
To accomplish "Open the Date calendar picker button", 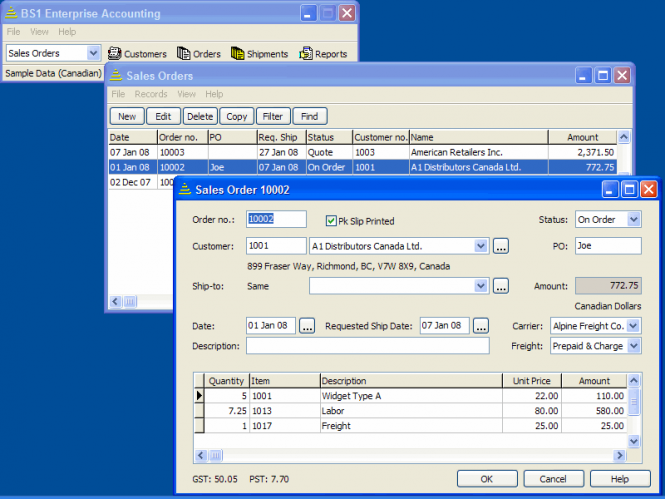I will click(307, 326).
